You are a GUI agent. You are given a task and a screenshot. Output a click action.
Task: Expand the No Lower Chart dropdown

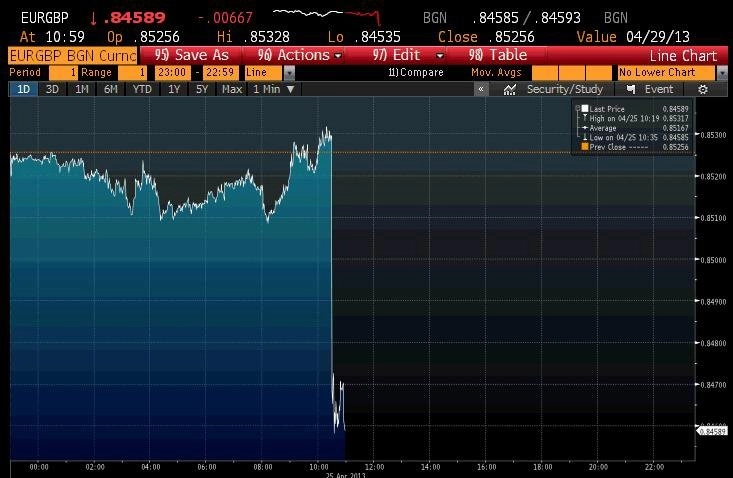point(722,73)
